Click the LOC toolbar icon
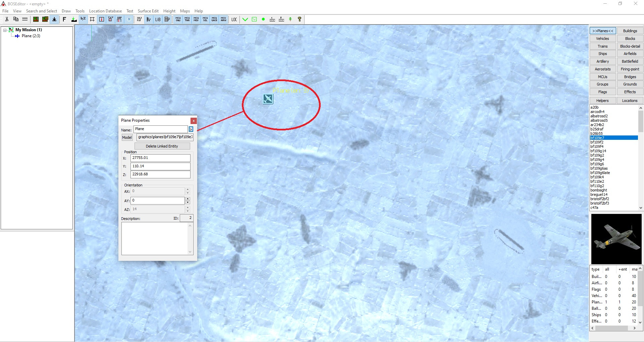The width and height of the screenshot is (644, 342). click(234, 19)
